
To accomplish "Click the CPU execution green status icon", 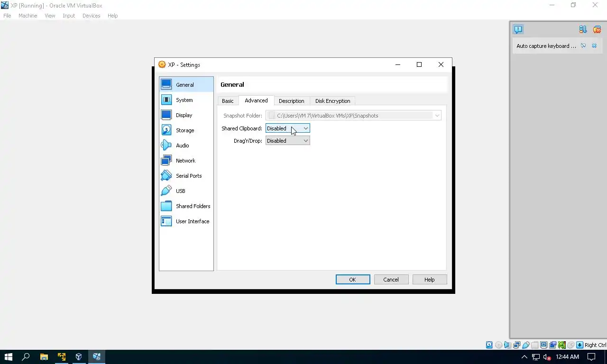I will click(561, 345).
